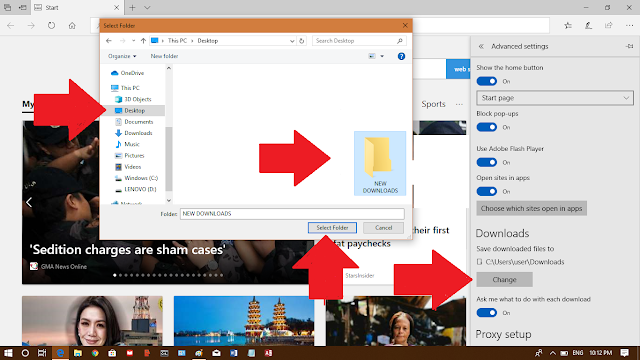This screenshot has width=640, height=360.
Task: Click the ENG language indicator in the taskbar
Action: pos(578,353)
